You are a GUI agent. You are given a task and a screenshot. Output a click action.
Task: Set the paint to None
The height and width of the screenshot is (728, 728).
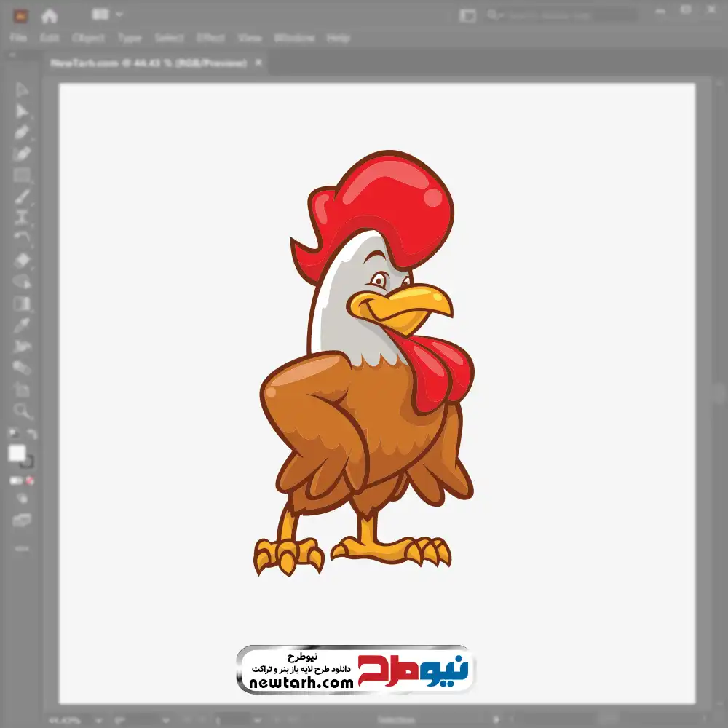click(31, 480)
